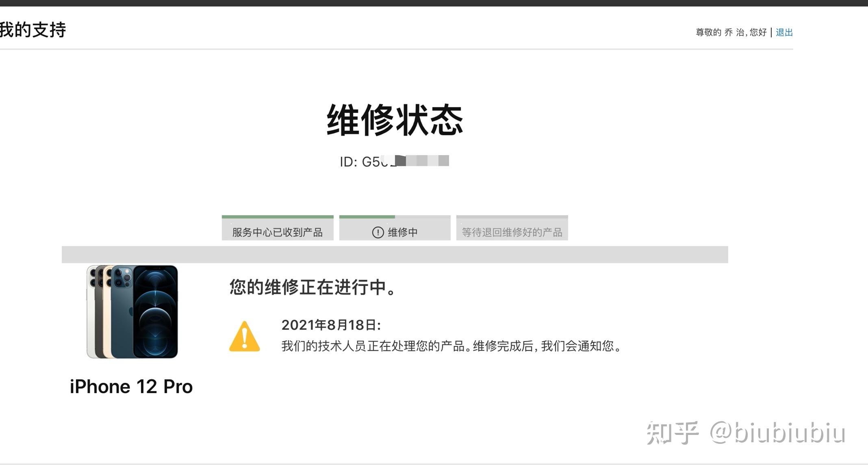Click the 维修状态 page heading

pos(395,119)
